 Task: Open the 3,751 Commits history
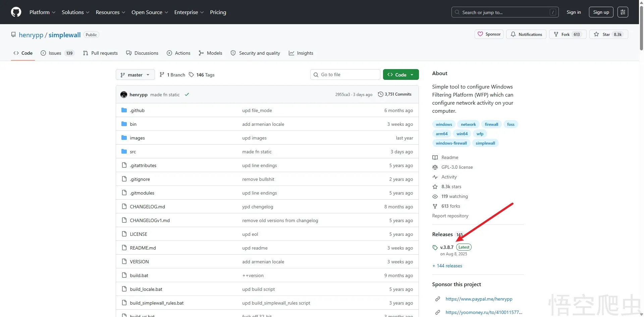[x=394, y=94]
